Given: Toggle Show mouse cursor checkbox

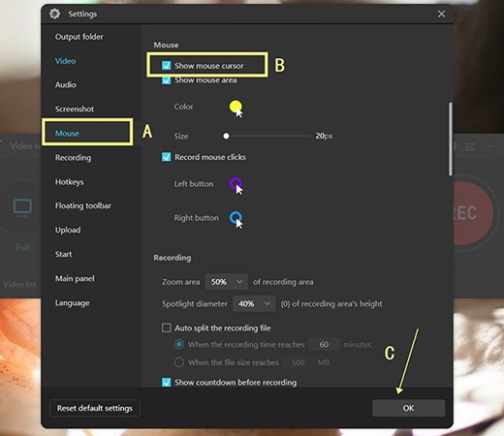Looking at the screenshot, I should pos(166,66).
